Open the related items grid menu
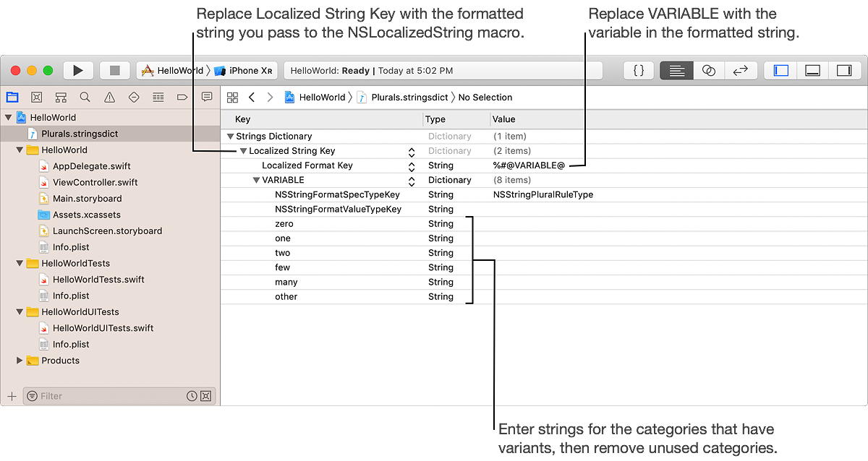 click(x=232, y=97)
